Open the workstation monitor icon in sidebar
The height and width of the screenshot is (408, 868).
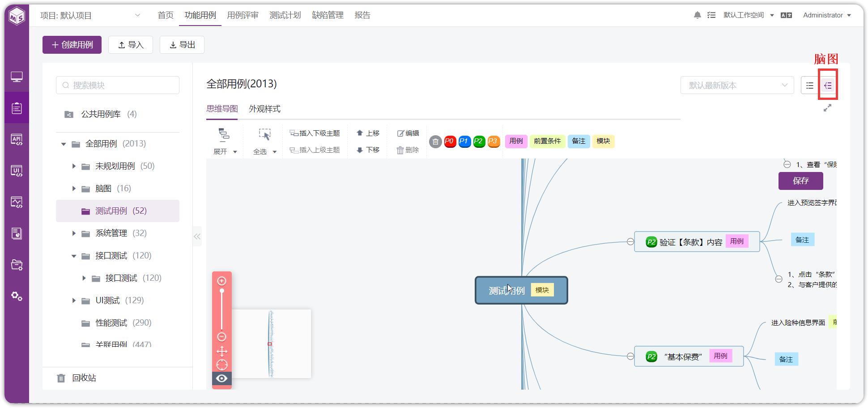[x=17, y=77]
